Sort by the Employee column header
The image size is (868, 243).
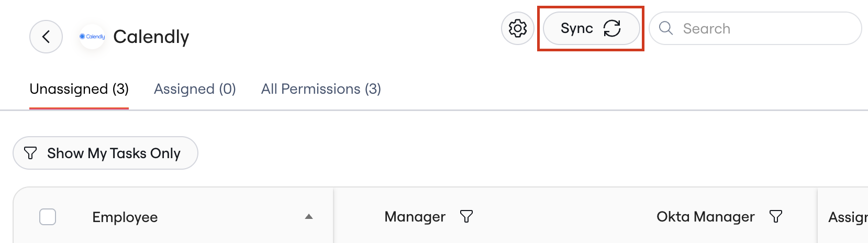tap(125, 217)
